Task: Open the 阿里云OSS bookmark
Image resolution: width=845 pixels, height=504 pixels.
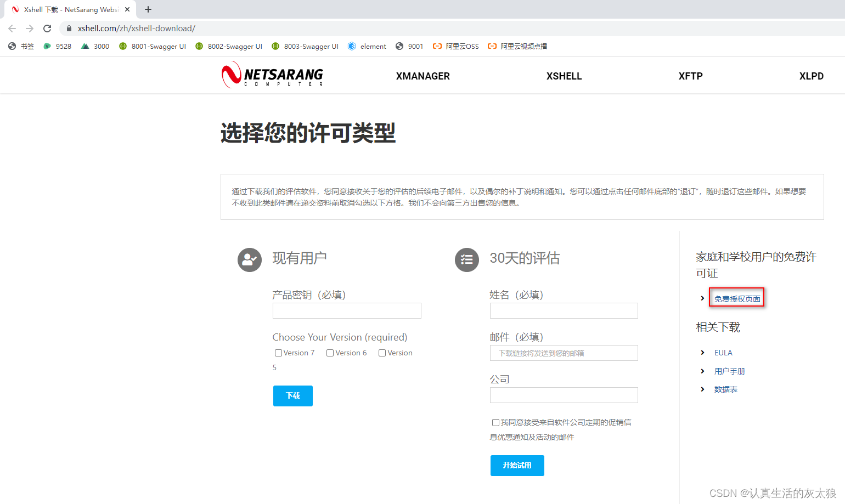Action: [x=456, y=47]
